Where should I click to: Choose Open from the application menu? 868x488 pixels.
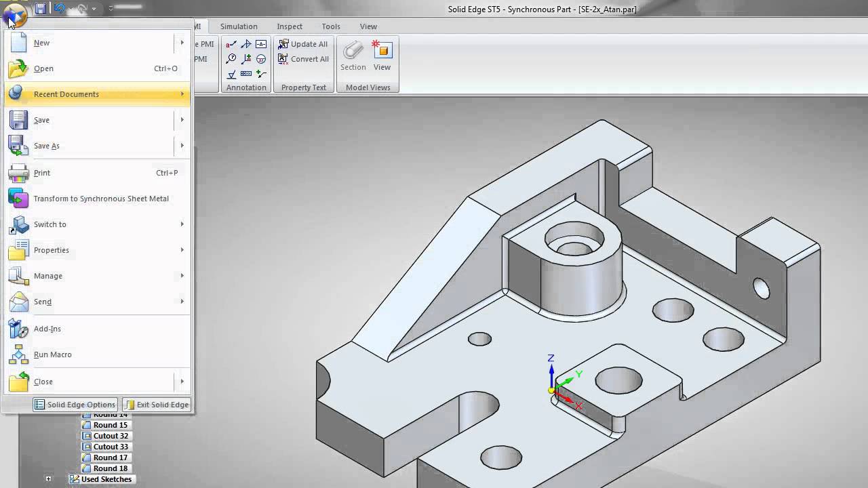[98, 68]
